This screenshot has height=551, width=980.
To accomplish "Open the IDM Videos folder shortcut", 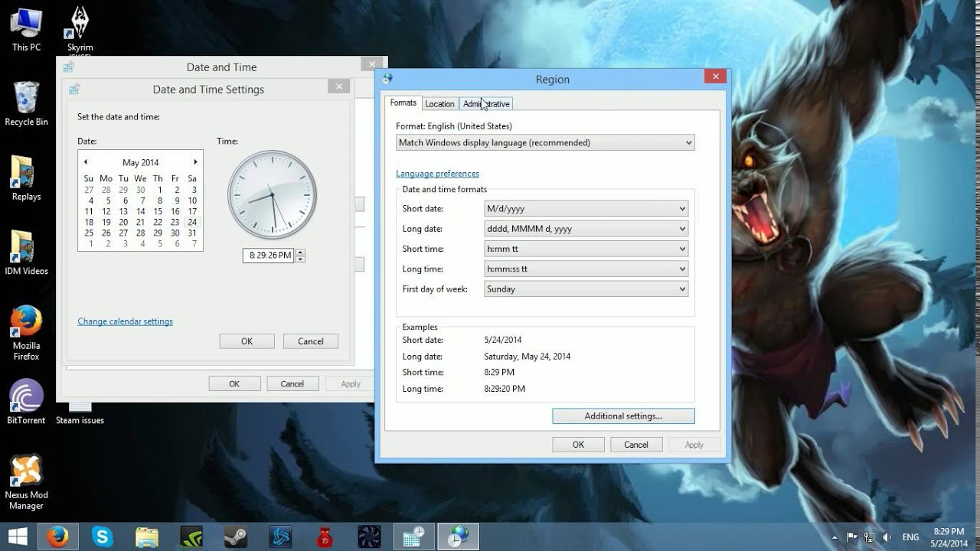I will 26,253.
